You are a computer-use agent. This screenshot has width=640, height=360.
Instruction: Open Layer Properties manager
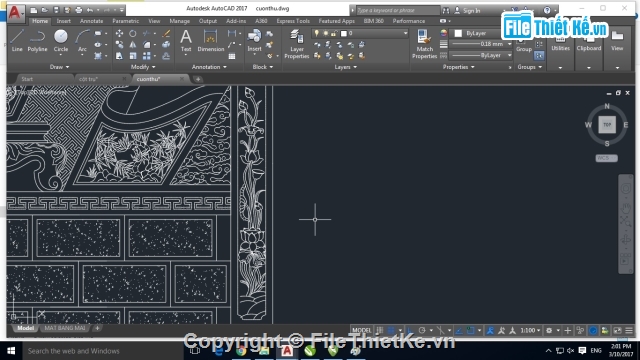(x=297, y=44)
